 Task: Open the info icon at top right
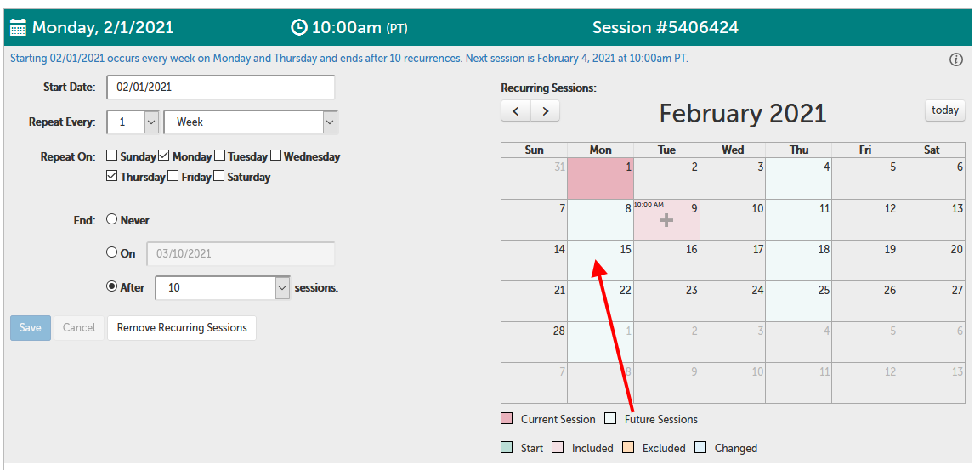(x=956, y=59)
